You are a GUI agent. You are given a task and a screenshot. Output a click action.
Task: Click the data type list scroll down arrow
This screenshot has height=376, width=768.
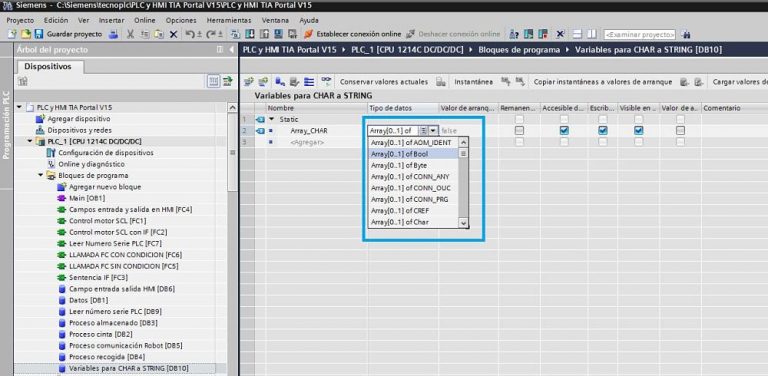point(463,223)
